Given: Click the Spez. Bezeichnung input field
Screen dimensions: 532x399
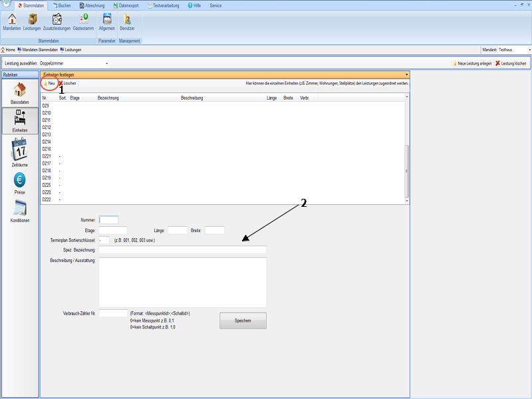Looking at the screenshot, I should pos(182,250).
